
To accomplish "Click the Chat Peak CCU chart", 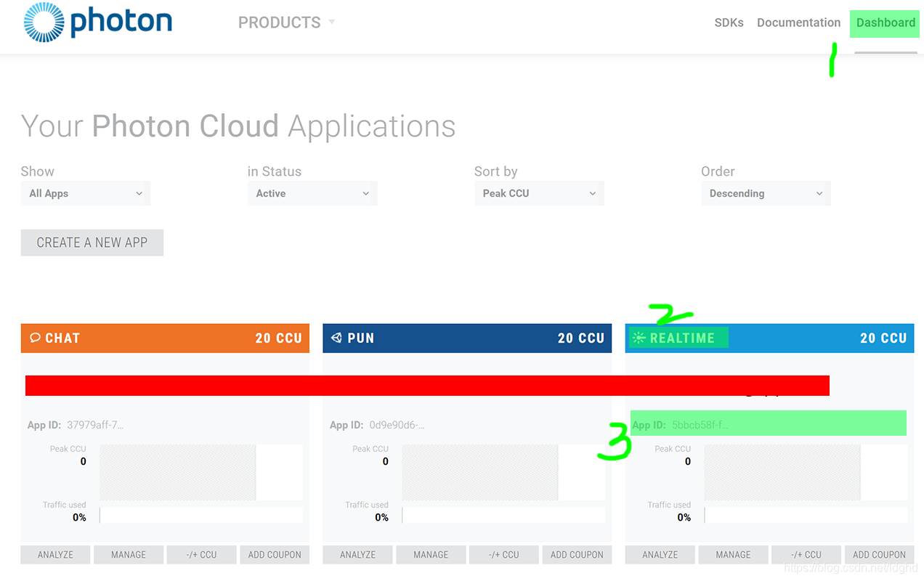I will click(201, 472).
